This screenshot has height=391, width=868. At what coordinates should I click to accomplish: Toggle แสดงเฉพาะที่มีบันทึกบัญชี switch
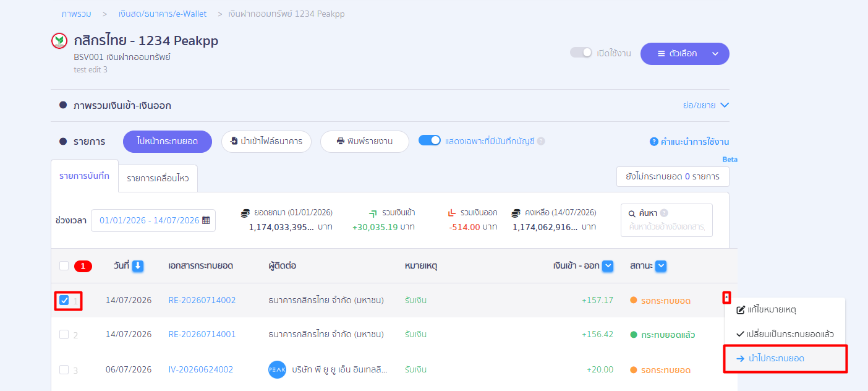click(x=430, y=140)
